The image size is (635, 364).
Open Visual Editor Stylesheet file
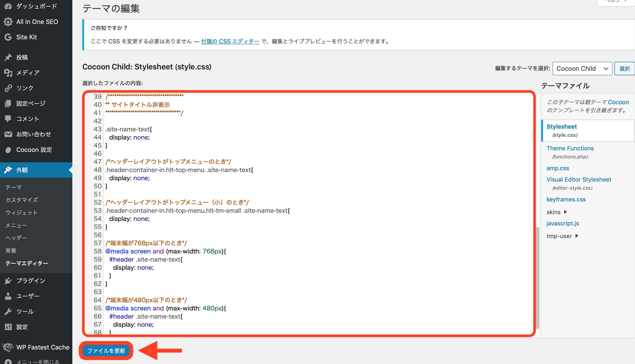pos(578,180)
